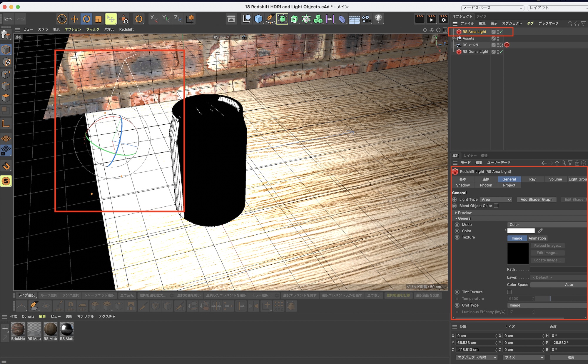This screenshot has width=588, height=364.
Task: Open the render settings gear icon
Action: tap(443, 19)
